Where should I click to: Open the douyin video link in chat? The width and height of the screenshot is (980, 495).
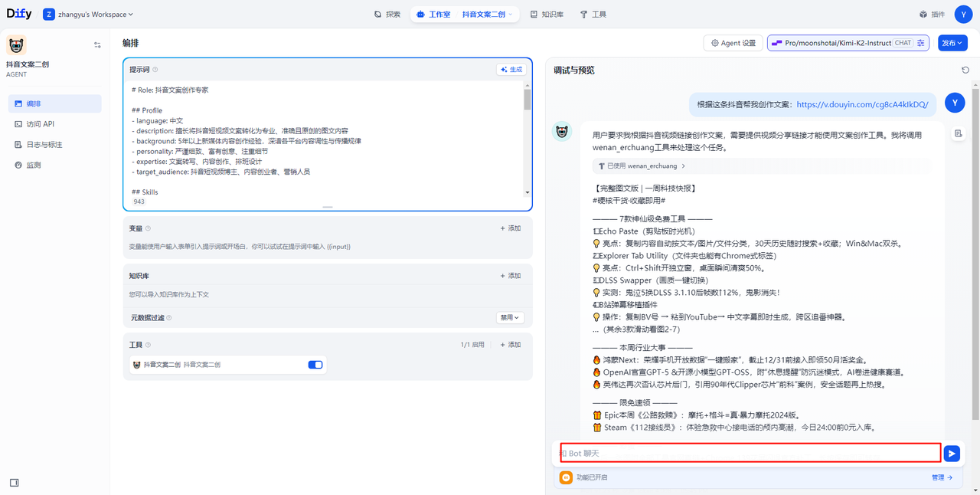(862, 104)
